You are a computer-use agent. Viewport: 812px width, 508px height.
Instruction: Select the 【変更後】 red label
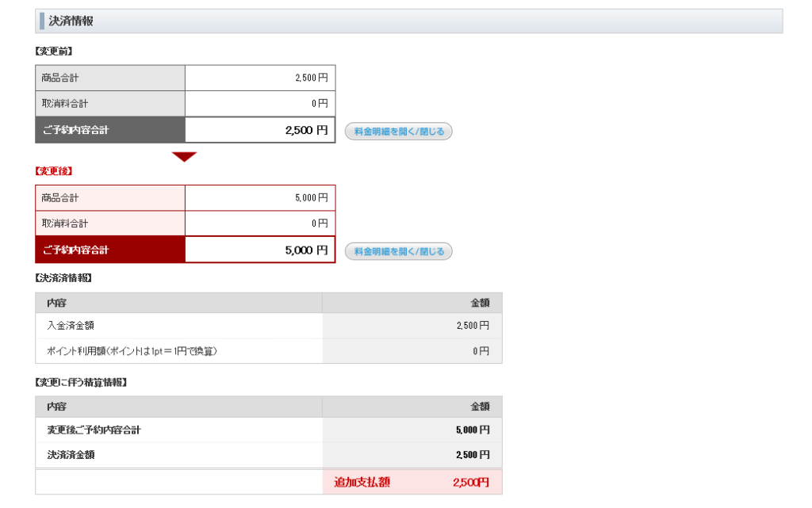(x=54, y=171)
